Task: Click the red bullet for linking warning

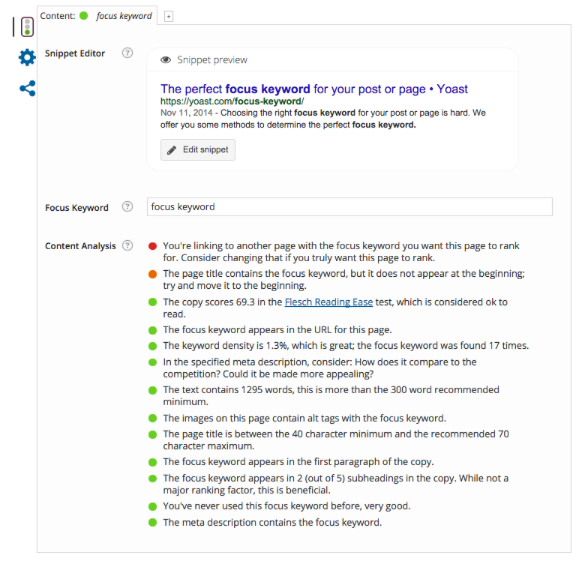Action: [x=153, y=246]
